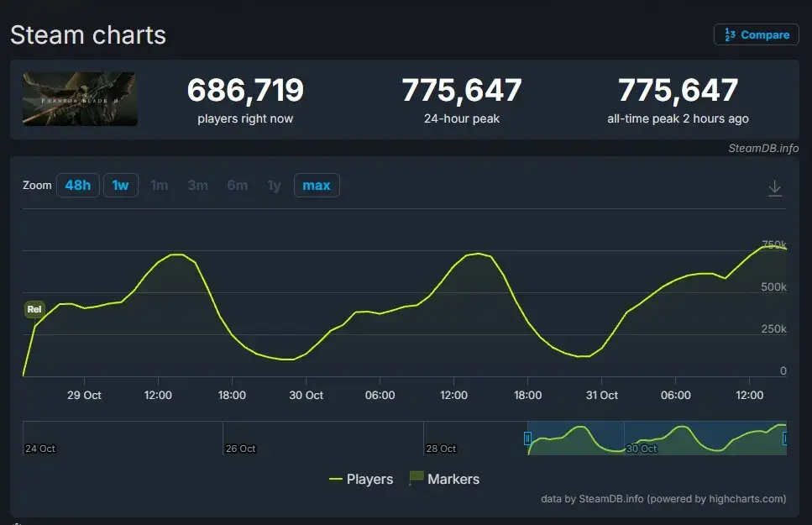Screen dimensions: 812x525
Task: Toggle the Markers series in legend
Action: (444, 479)
